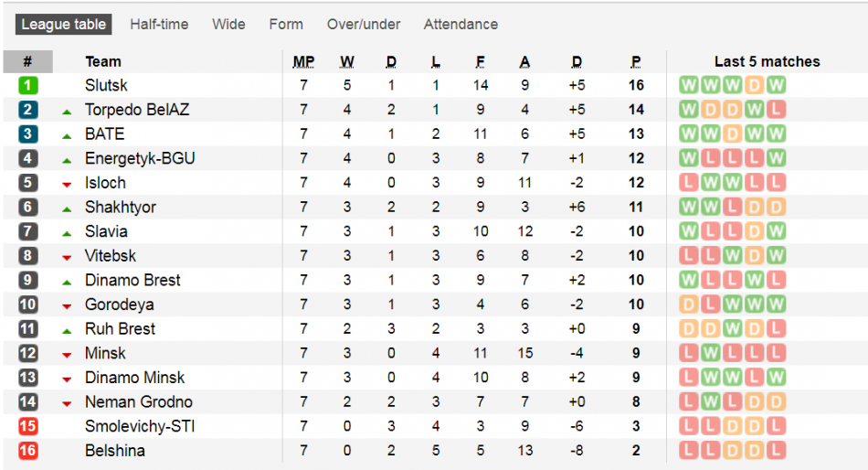
Task: Click Slutsk's orange D result in last matches
Action: [x=755, y=85]
